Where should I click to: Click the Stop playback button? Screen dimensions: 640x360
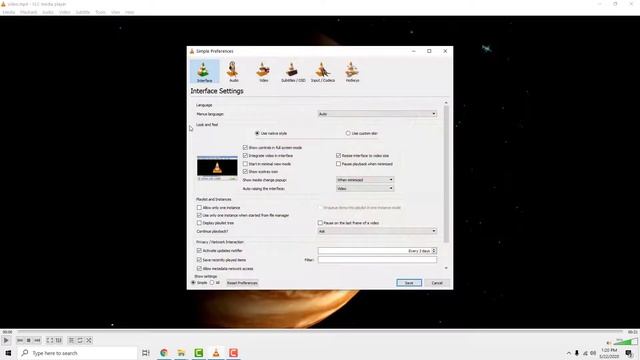pyautogui.click(x=29, y=340)
